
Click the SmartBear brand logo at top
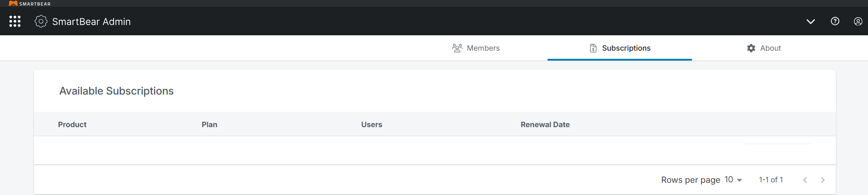30,4
